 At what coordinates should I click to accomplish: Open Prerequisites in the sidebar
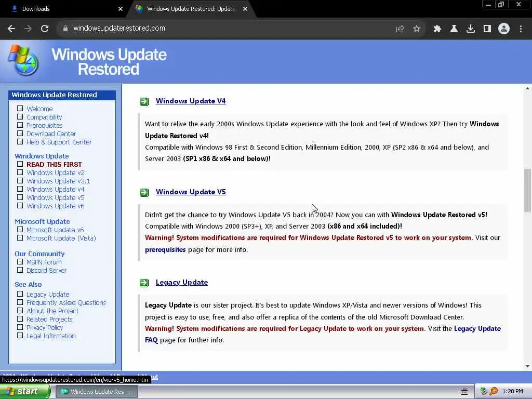45,126
